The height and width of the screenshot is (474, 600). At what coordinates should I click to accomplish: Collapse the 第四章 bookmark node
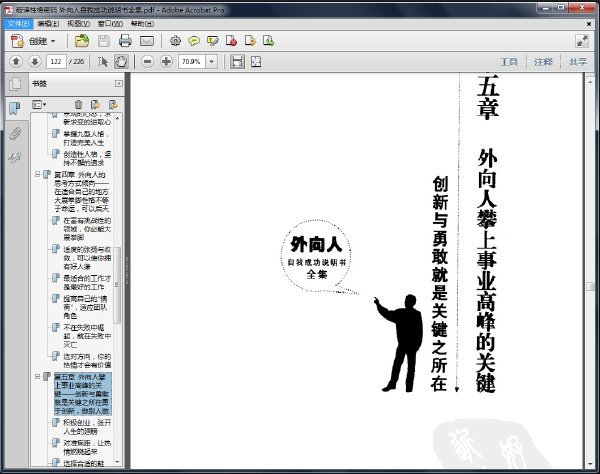click(38, 174)
